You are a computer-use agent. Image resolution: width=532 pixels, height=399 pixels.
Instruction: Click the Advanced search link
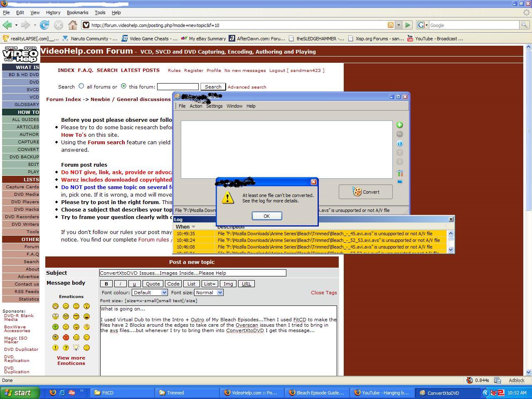click(247, 87)
